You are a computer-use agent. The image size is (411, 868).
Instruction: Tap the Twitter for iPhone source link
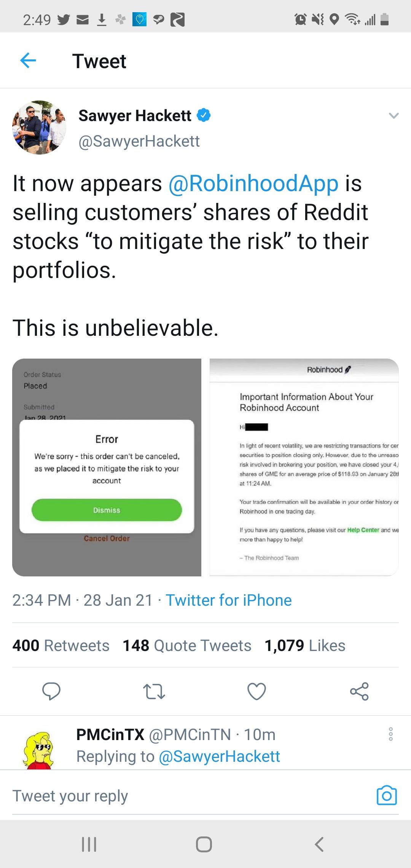tap(229, 600)
